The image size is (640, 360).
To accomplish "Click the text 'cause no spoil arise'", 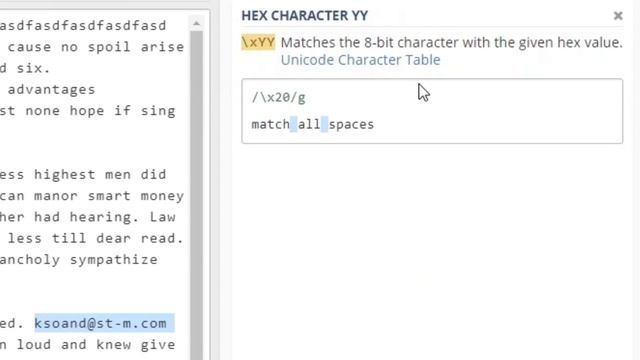I will [96, 47].
